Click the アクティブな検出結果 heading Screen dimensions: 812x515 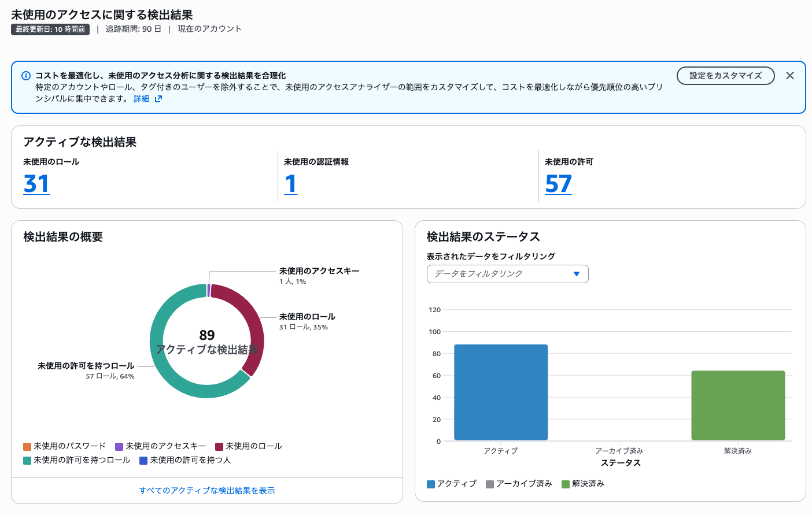coord(80,142)
